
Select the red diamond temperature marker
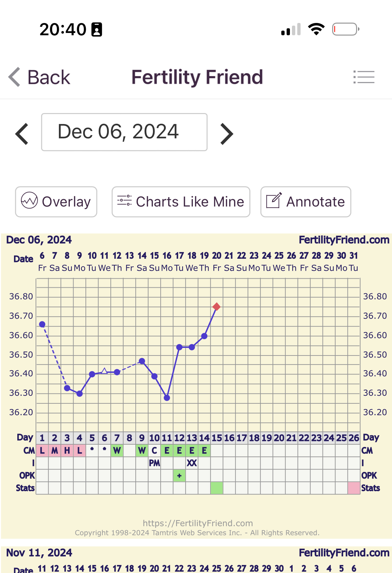click(216, 307)
